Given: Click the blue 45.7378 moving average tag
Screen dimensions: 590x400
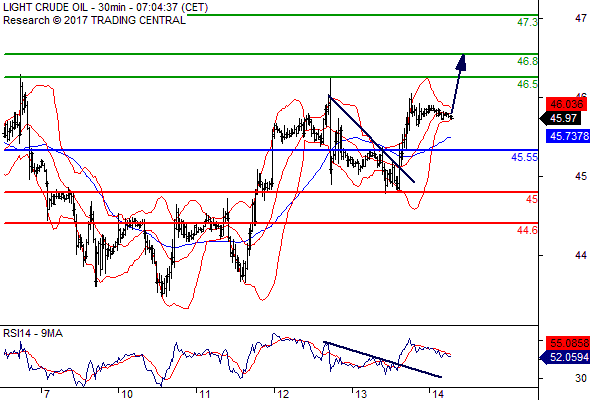Looking at the screenshot, I should coord(568,136).
